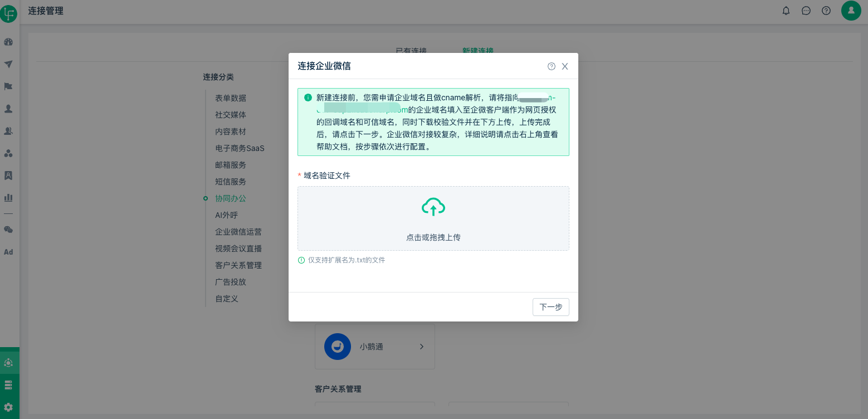Open the help question icon in top header
Viewport: 868px width, 419px height.
click(826, 11)
